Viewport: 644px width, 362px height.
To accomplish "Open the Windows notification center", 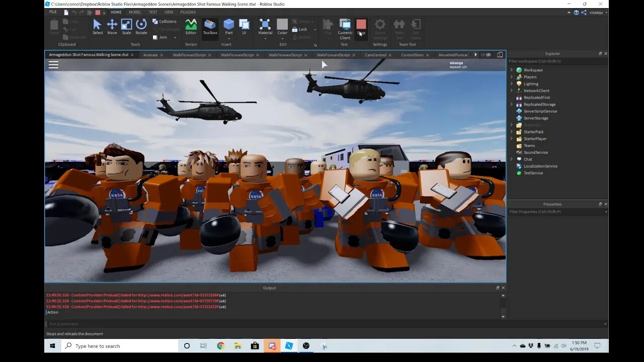I will (x=597, y=346).
